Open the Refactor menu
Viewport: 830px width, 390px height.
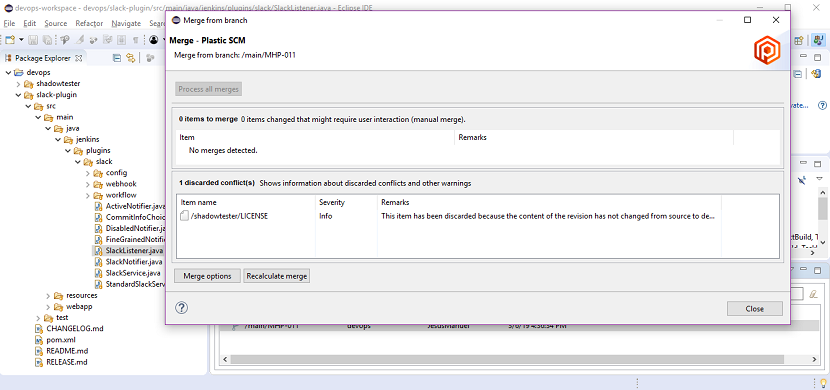pyautogui.click(x=89, y=23)
